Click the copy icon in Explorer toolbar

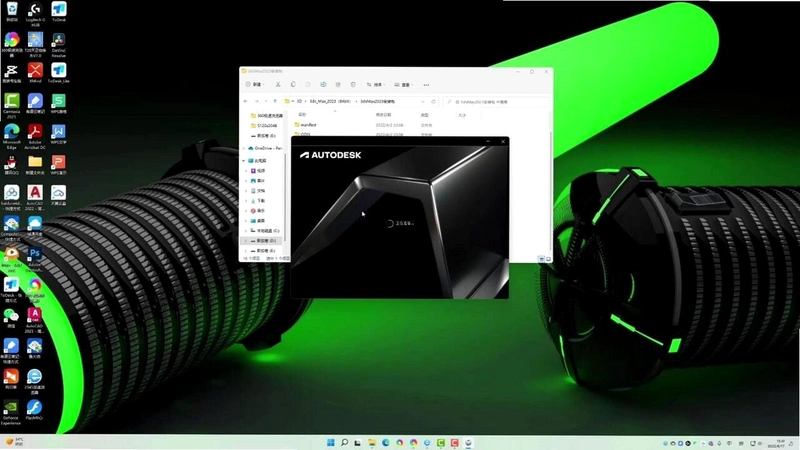point(293,84)
